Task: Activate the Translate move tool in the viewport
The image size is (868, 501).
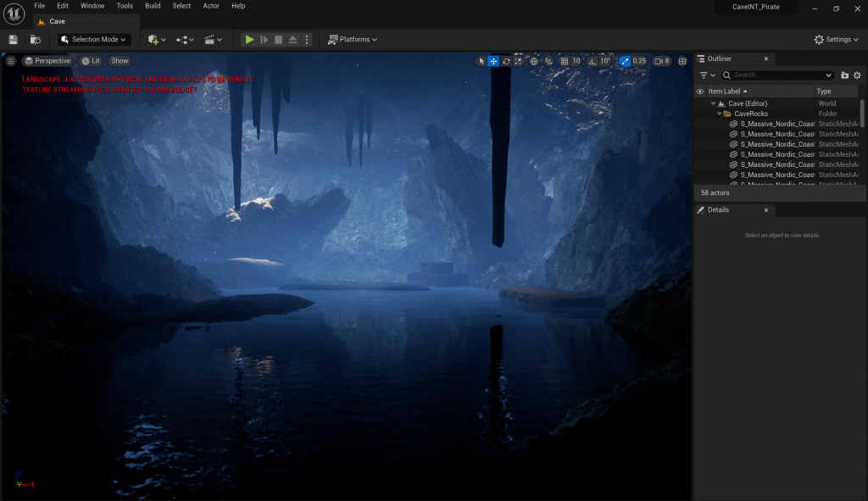Action: [x=493, y=61]
